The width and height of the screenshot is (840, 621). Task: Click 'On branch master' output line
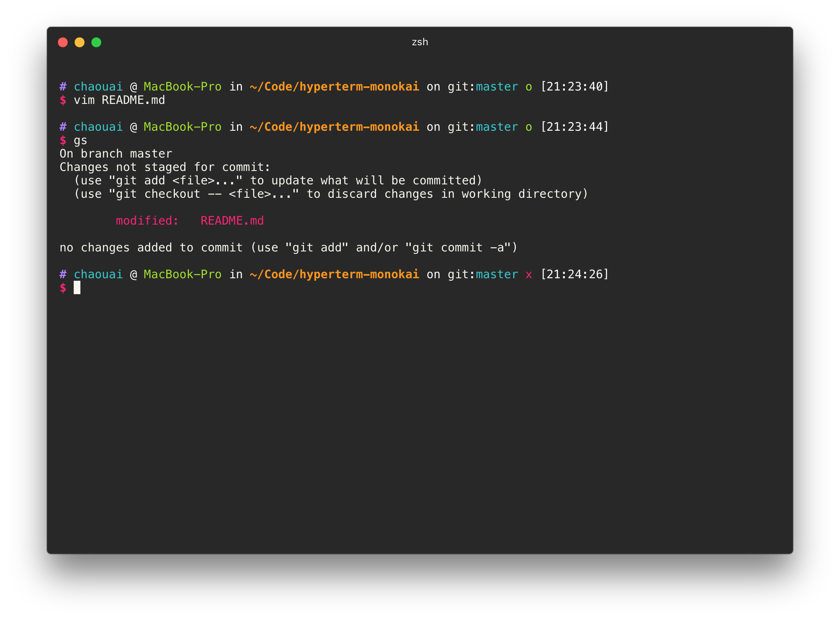(x=116, y=154)
